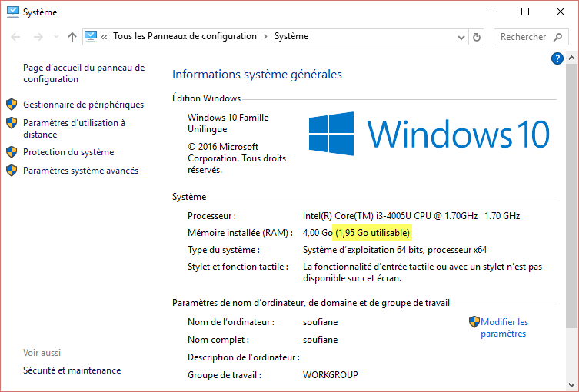Click the 2016 Microsoft Corporation copyright text
579x392 pixels.
(237, 158)
